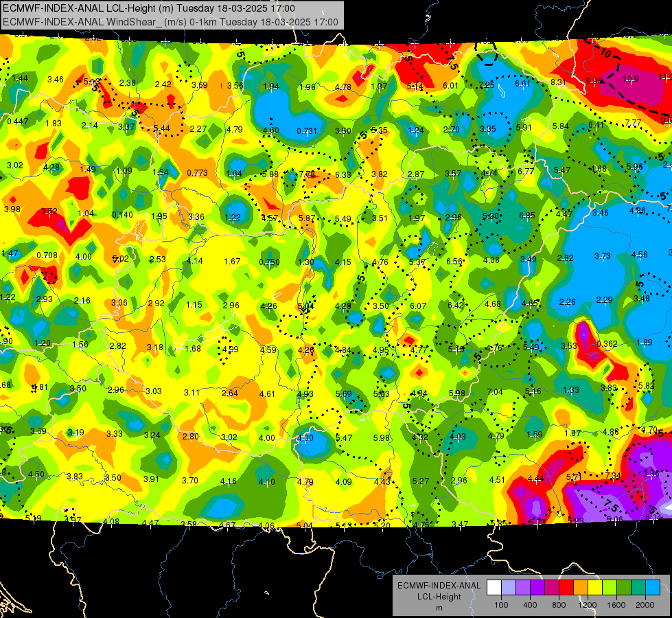This screenshot has width=672, height=618.
Task: Click the legend tick label '400'
Action: pyautogui.click(x=530, y=605)
